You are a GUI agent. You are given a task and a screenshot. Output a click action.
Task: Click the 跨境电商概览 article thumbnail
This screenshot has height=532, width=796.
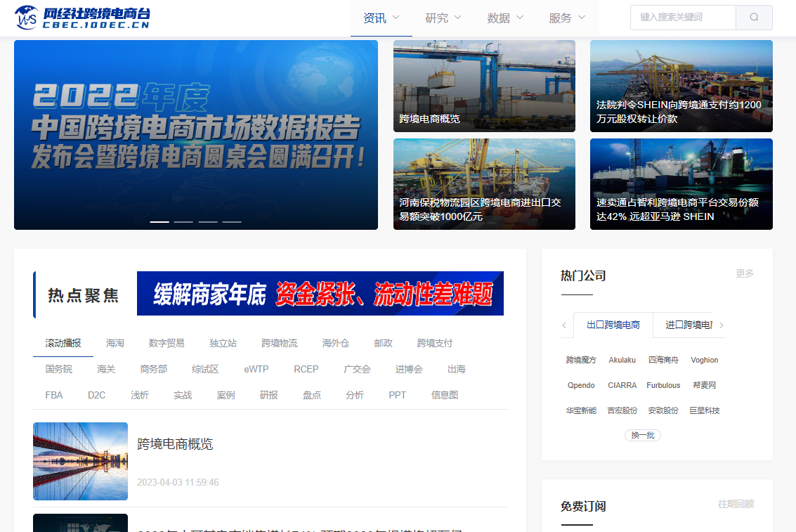click(80, 461)
